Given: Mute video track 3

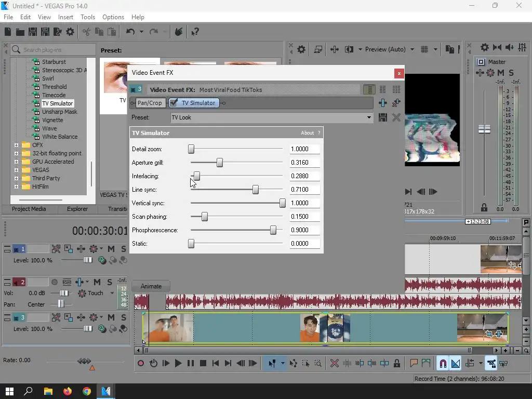Looking at the screenshot, I should [x=111, y=317].
